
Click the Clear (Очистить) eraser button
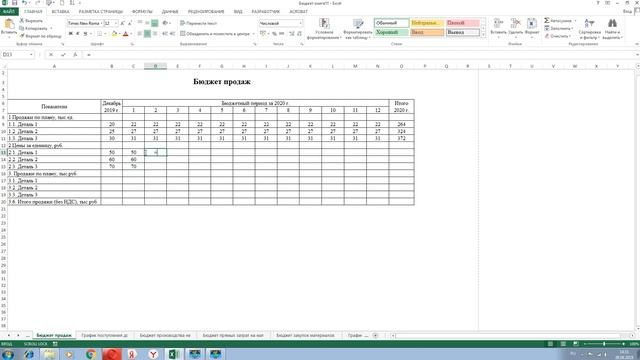(x=558, y=36)
